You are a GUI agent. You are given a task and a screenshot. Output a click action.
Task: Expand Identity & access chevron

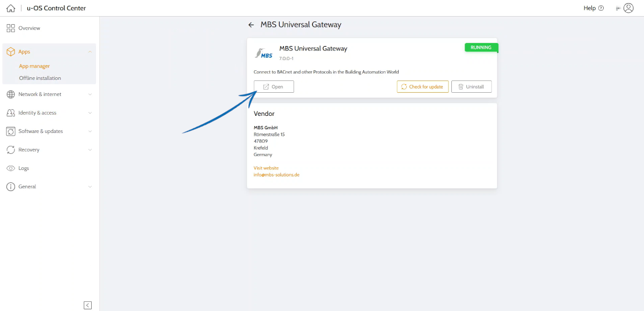tap(90, 113)
